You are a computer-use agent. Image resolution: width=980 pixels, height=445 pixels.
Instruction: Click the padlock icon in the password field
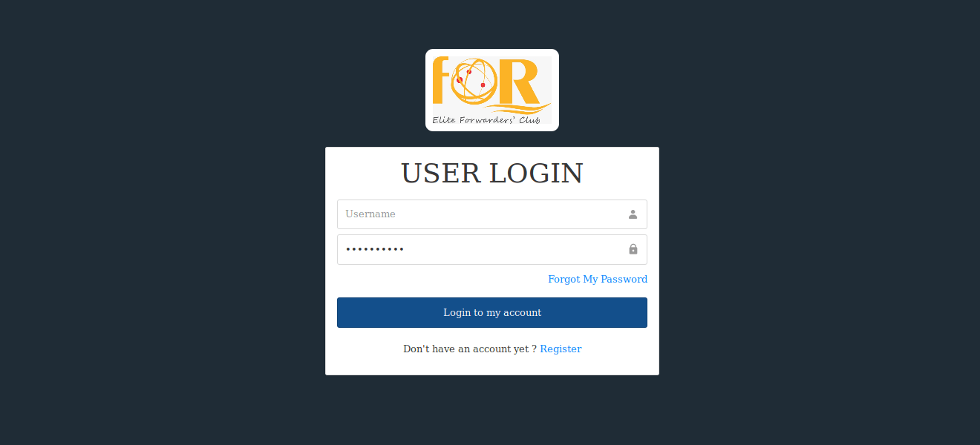click(633, 249)
